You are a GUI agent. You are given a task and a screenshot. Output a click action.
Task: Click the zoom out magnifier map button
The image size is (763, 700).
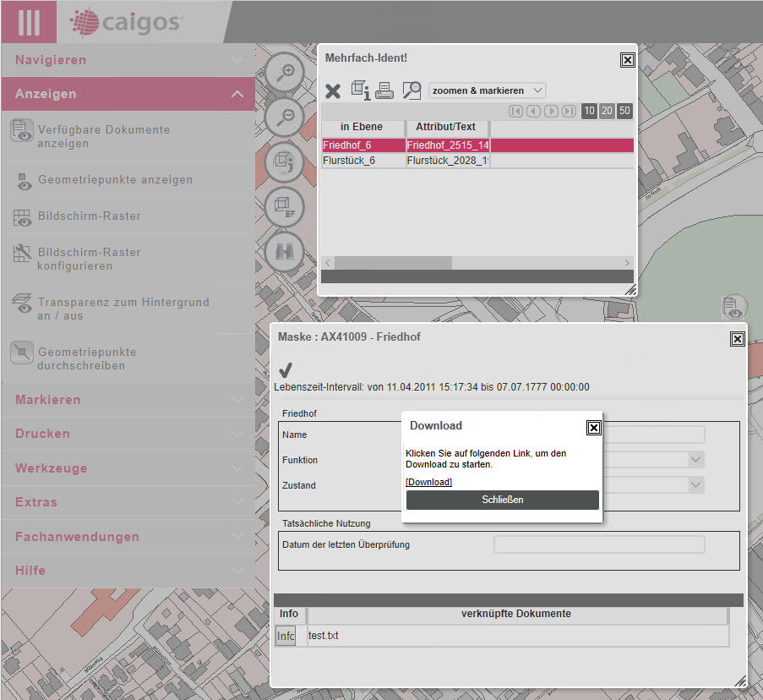click(x=285, y=118)
